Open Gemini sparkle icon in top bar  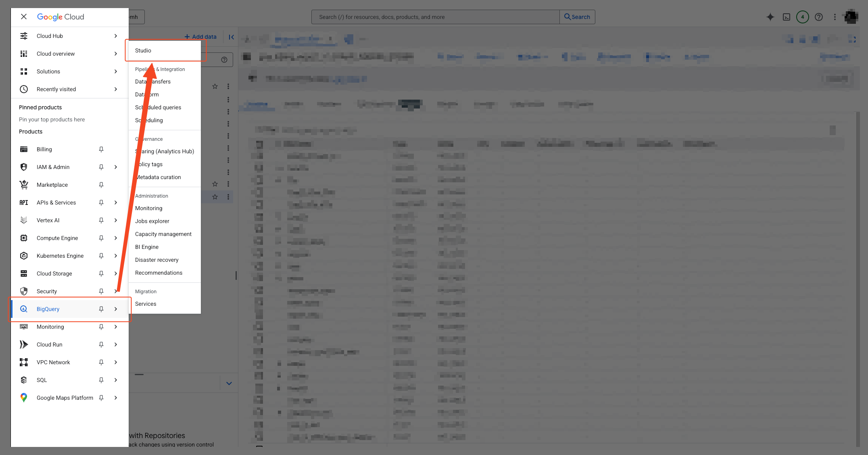(770, 17)
